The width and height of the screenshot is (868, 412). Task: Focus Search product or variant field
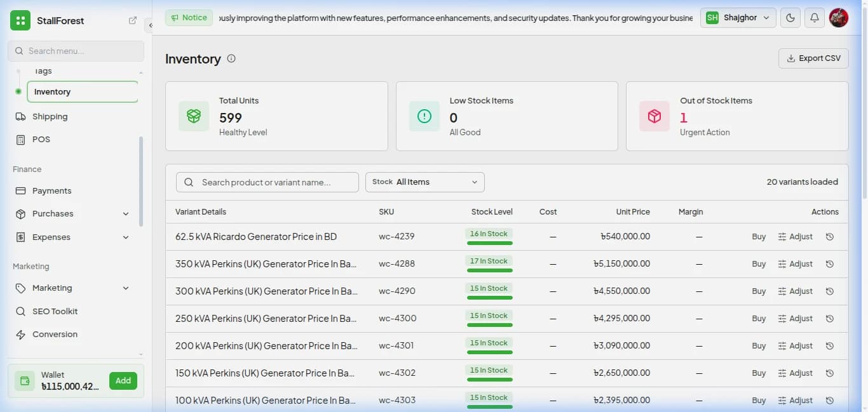268,182
